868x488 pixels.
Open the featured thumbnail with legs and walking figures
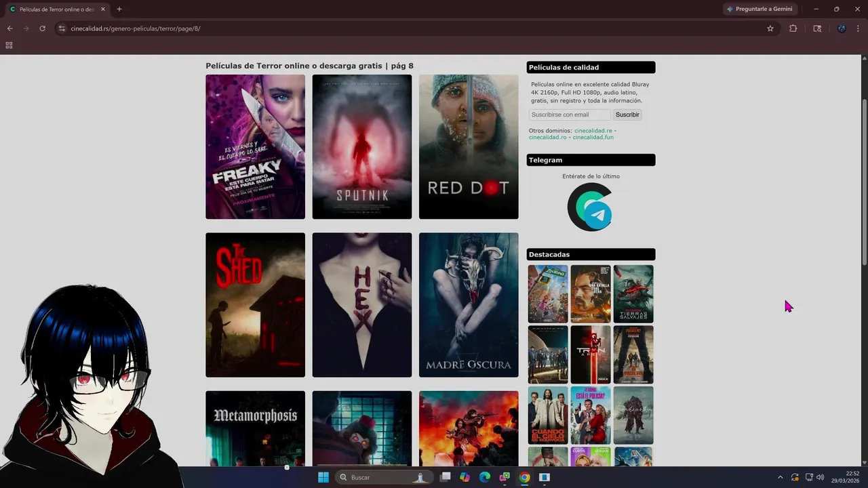[x=633, y=354]
